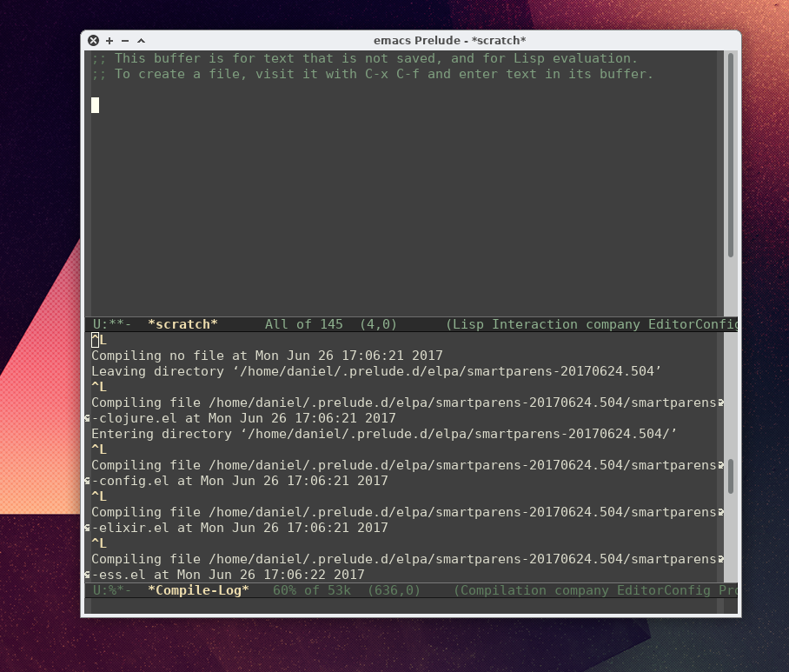Click 'company' minor mode in the scratch mode line
Viewport: 789px width, 672px height.
coord(613,324)
